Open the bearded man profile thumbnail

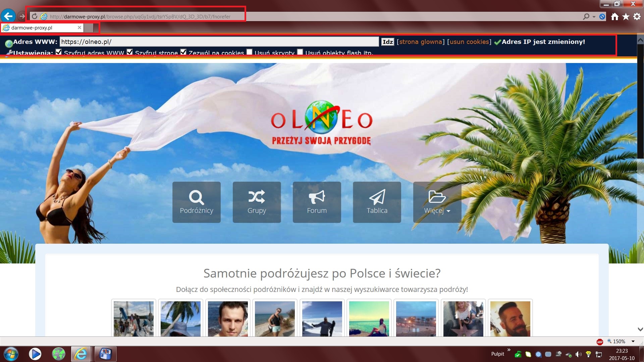point(510,318)
